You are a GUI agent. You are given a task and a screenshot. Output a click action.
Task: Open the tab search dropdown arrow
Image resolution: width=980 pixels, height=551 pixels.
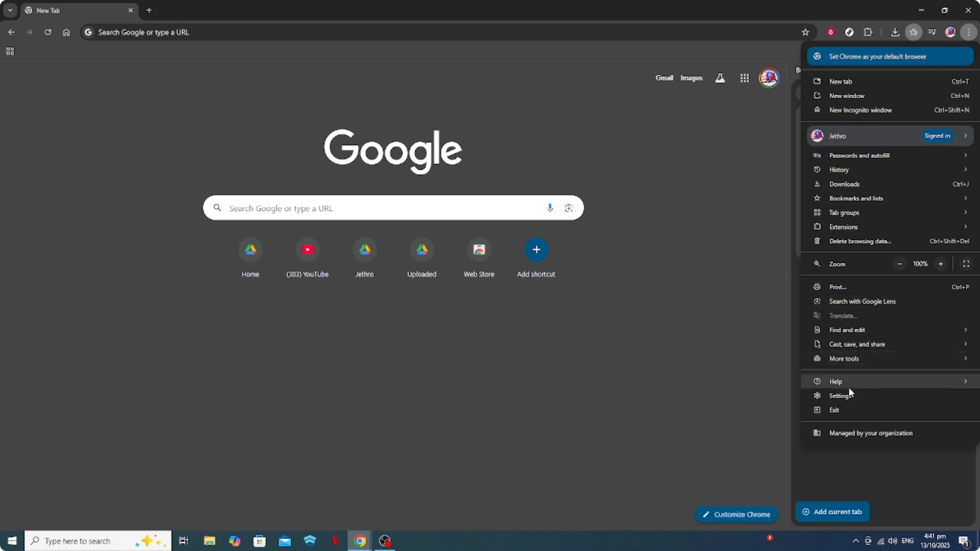pyautogui.click(x=10, y=10)
